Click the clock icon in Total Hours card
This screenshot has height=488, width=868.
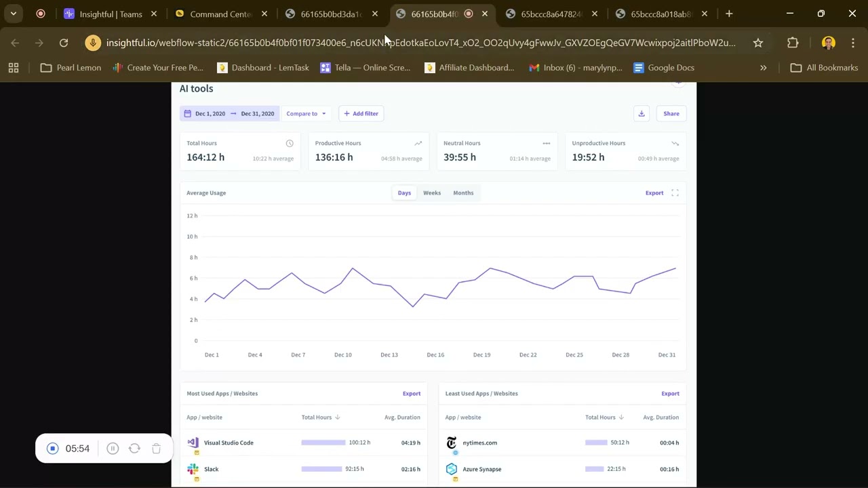click(290, 143)
